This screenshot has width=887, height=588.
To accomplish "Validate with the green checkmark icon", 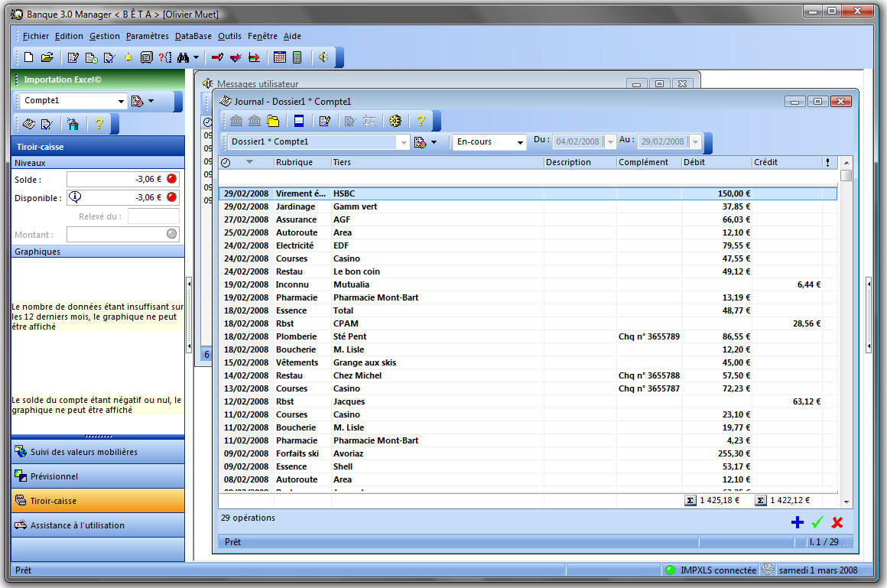I will (x=817, y=522).
